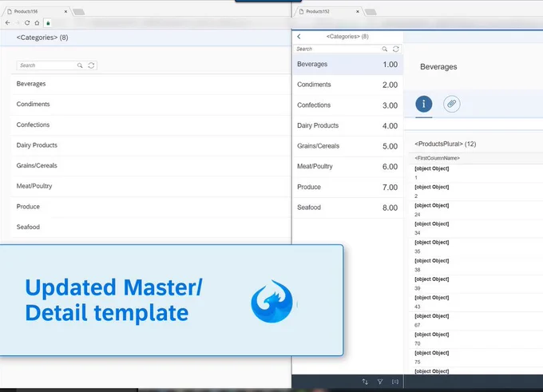The image size is (543, 392).
Task: Select Confections in the left Categories list
Action: [151, 125]
